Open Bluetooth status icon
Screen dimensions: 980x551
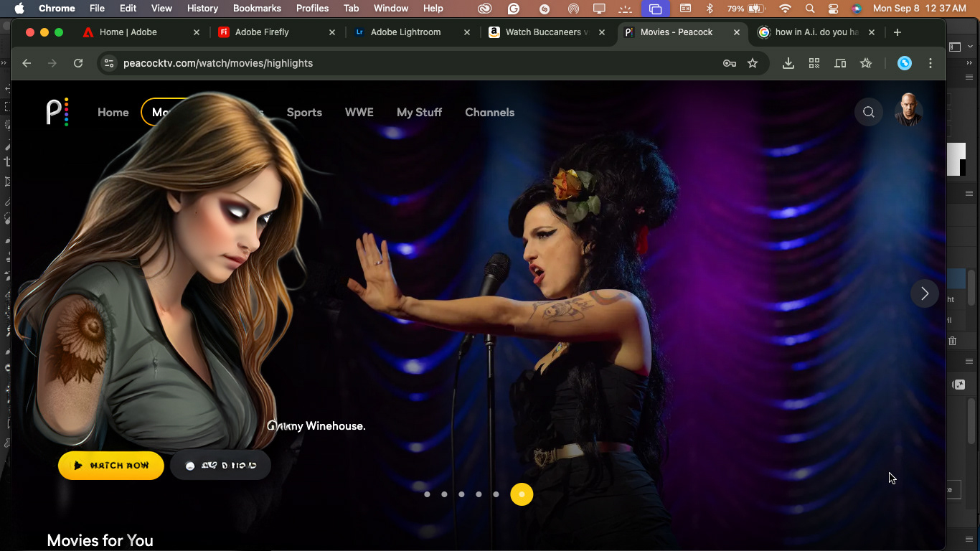tap(710, 9)
